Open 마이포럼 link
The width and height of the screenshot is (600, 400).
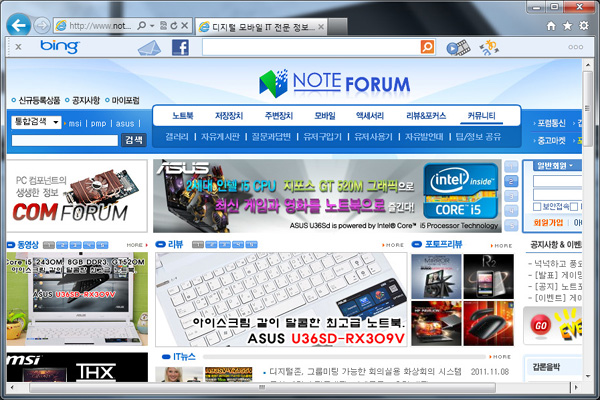pyautogui.click(x=126, y=101)
